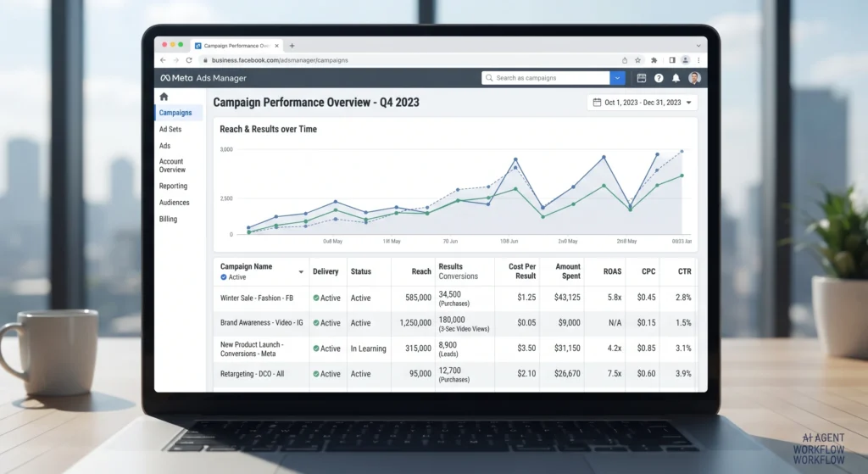Screen dimensions: 868x474
Task: Click the $0.15 CPC value
Action: (646, 322)
